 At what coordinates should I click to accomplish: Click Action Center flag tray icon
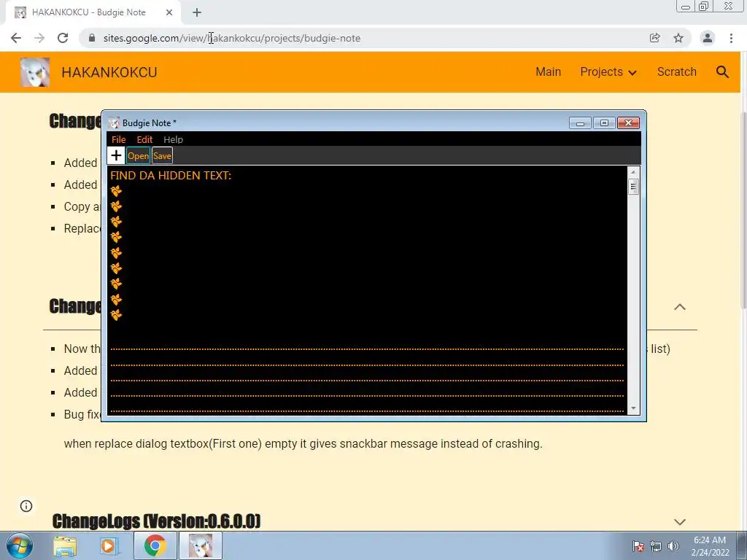[638, 546]
